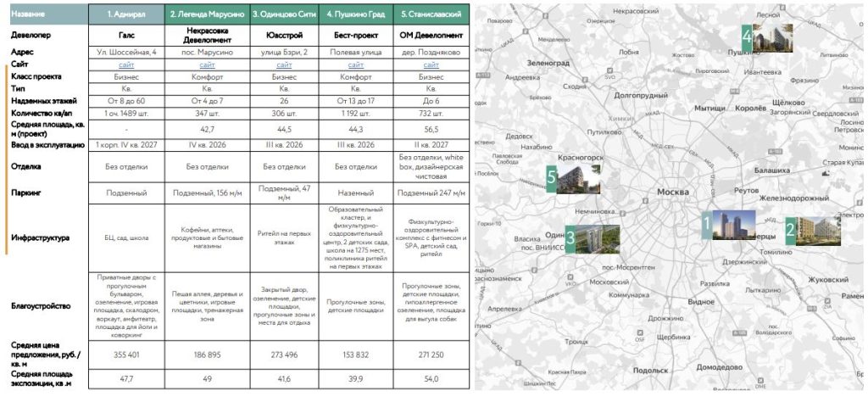Click the price cell '273 496'
Viewport: 868px width, 402px height.
pyautogui.click(x=284, y=355)
